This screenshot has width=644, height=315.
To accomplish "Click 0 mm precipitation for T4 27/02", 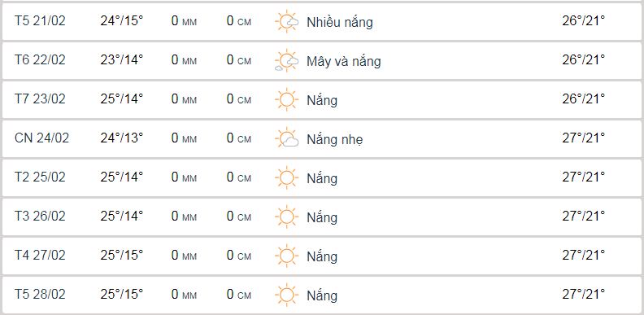I will coord(184,256).
